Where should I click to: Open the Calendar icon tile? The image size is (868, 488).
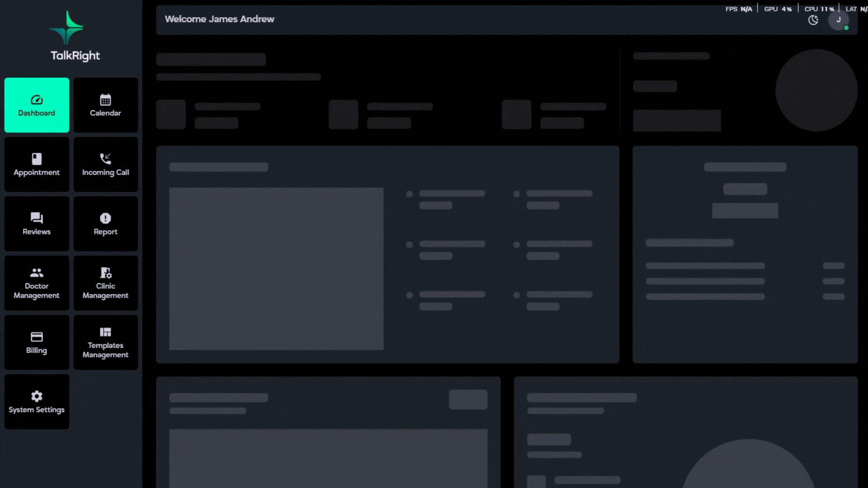[x=105, y=99]
